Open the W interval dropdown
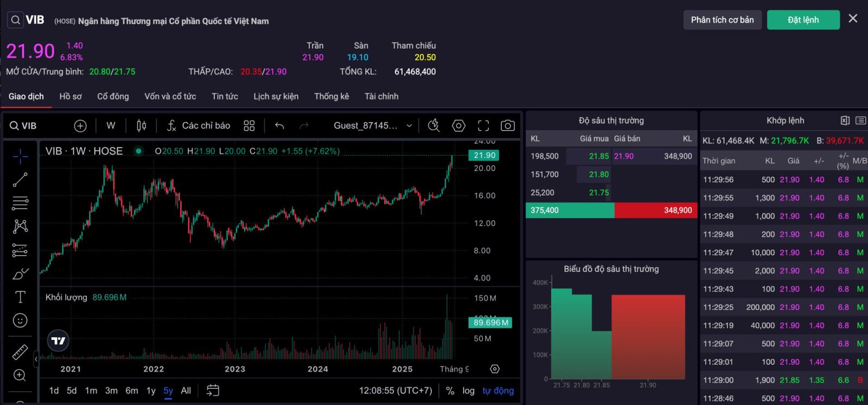 click(111, 126)
